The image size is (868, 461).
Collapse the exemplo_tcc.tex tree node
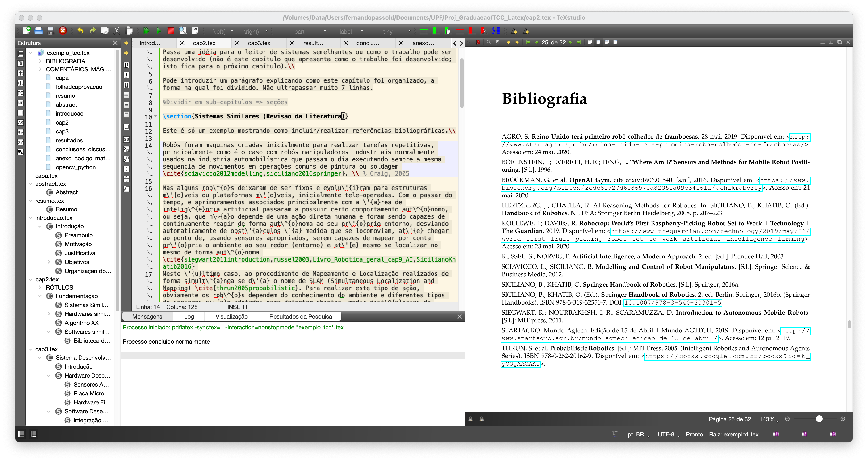click(31, 53)
